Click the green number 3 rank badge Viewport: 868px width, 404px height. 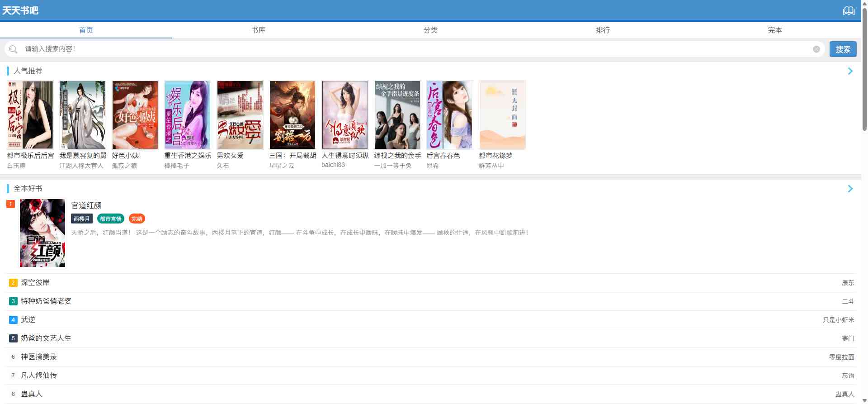click(13, 301)
